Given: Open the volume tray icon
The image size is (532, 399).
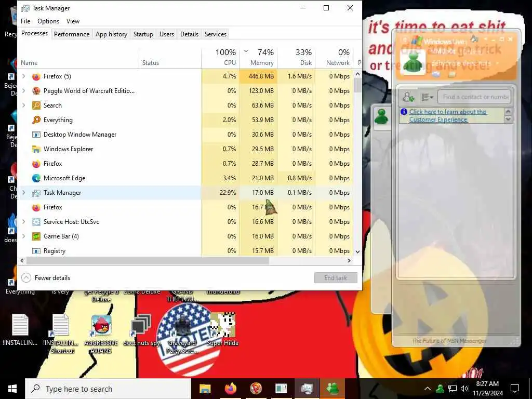Looking at the screenshot, I should click(464, 389).
